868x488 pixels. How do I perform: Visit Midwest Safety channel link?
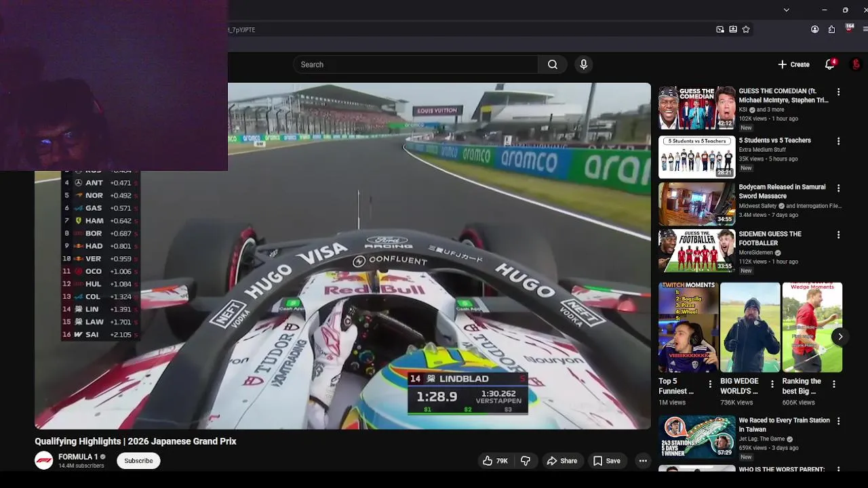(757, 206)
